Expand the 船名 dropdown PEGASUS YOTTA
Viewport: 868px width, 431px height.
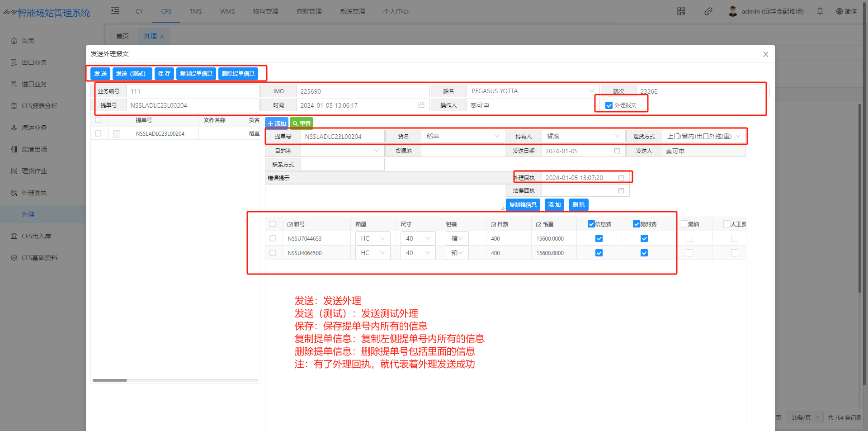pyautogui.click(x=591, y=91)
